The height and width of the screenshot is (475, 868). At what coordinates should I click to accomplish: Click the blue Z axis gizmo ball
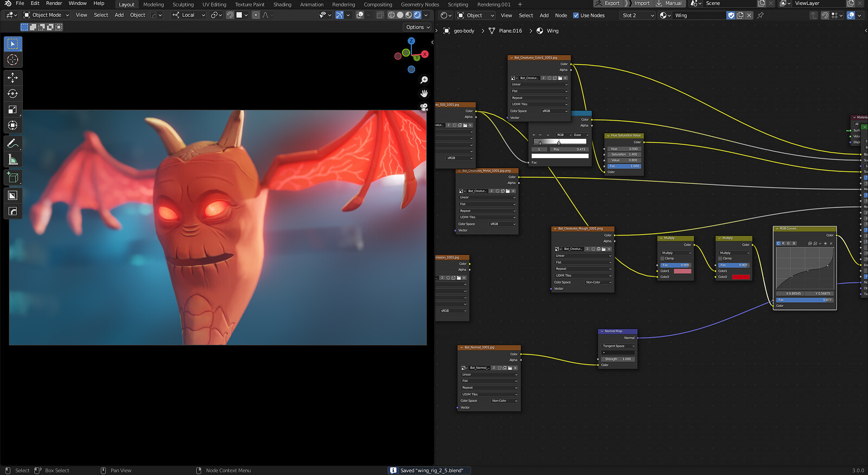(411, 41)
